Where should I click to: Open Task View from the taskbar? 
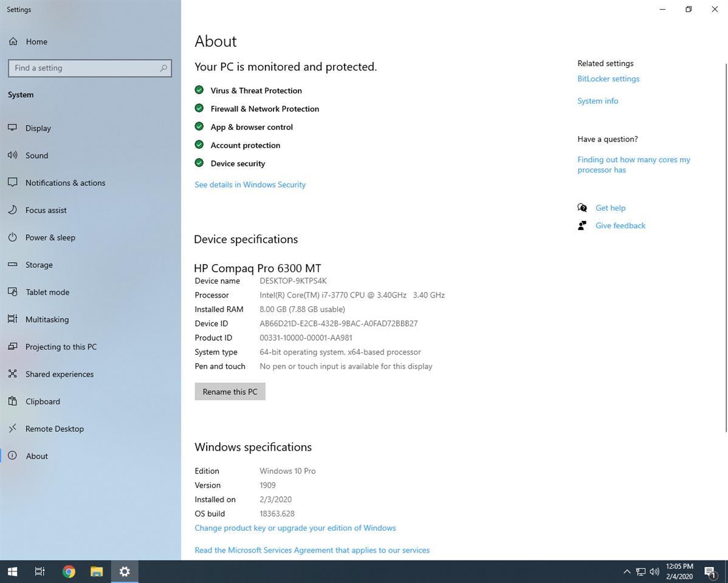point(40,571)
